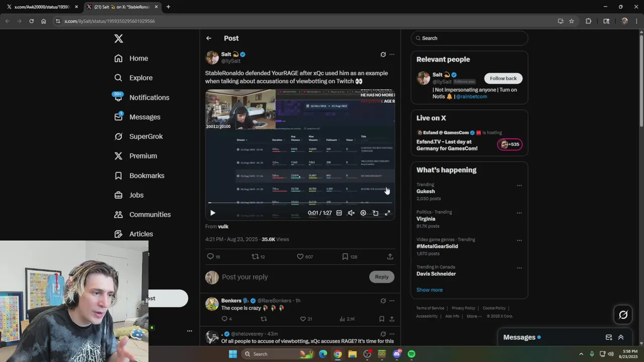644x362 pixels.
Task: Like the Bonkers comment with 21 likes
Action: 306,319
